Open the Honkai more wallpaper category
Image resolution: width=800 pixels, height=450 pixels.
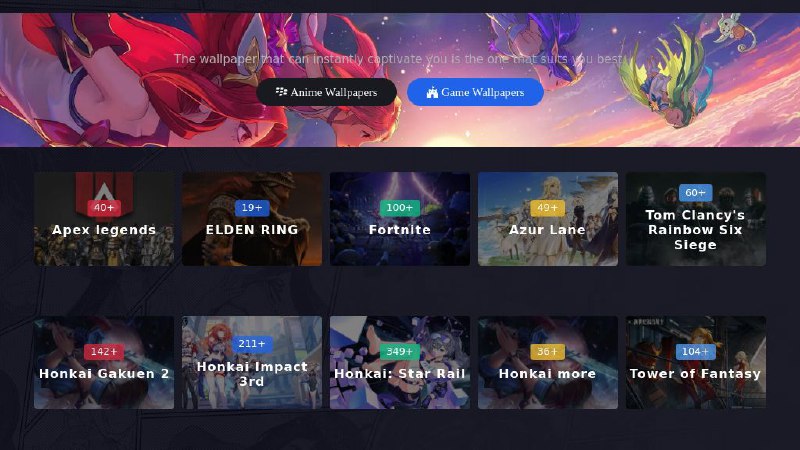[548, 363]
